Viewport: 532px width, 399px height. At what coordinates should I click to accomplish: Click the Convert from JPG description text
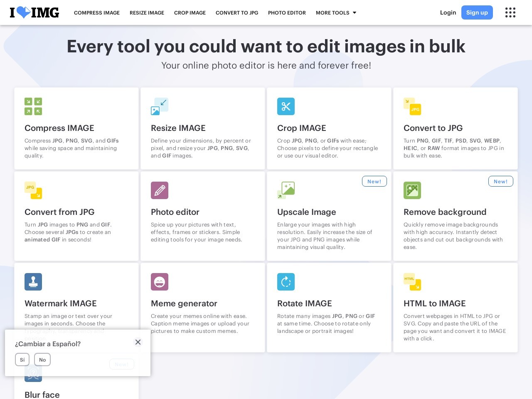68,232
